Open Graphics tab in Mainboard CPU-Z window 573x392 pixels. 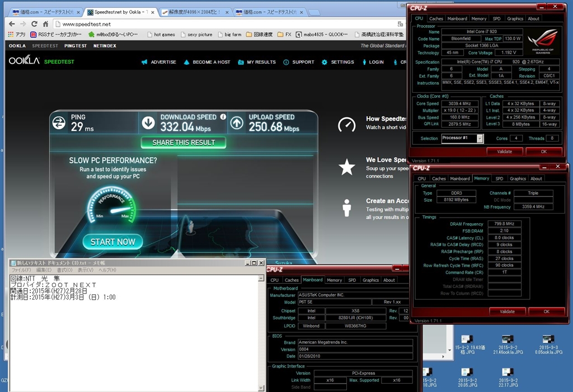[x=370, y=280]
